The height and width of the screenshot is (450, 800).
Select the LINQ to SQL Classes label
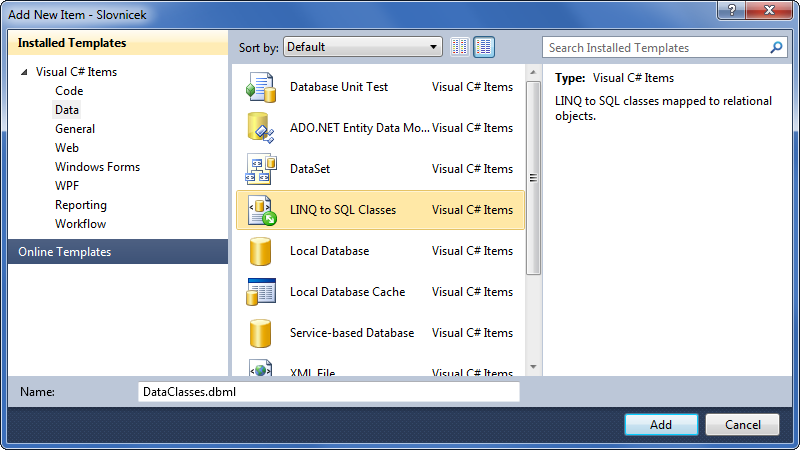pos(343,210)
